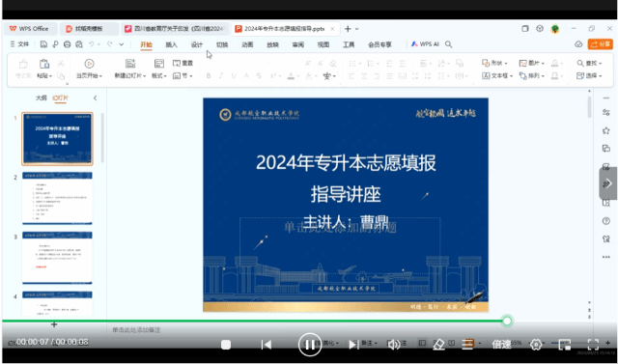This screenshot has width=618, height=364.
Task: Click the orange 分享 share button
Action: tap(601, 44)
